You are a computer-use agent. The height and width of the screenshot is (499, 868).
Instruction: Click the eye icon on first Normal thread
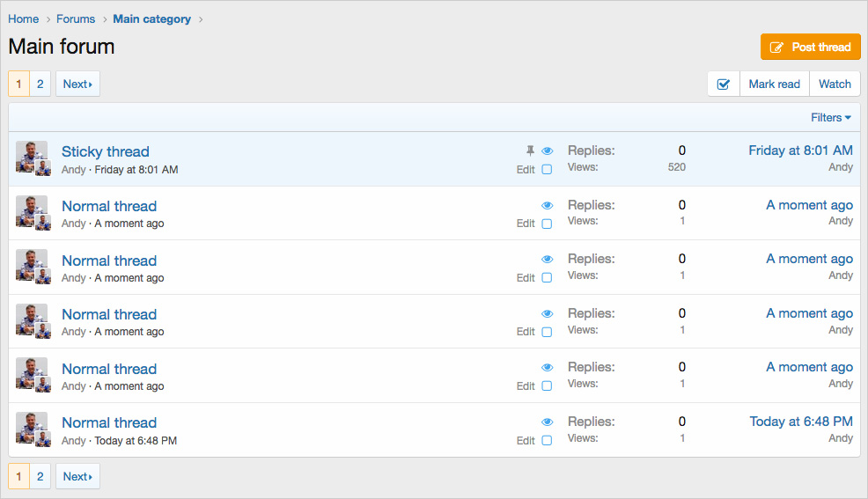click(x=547, y=206)
